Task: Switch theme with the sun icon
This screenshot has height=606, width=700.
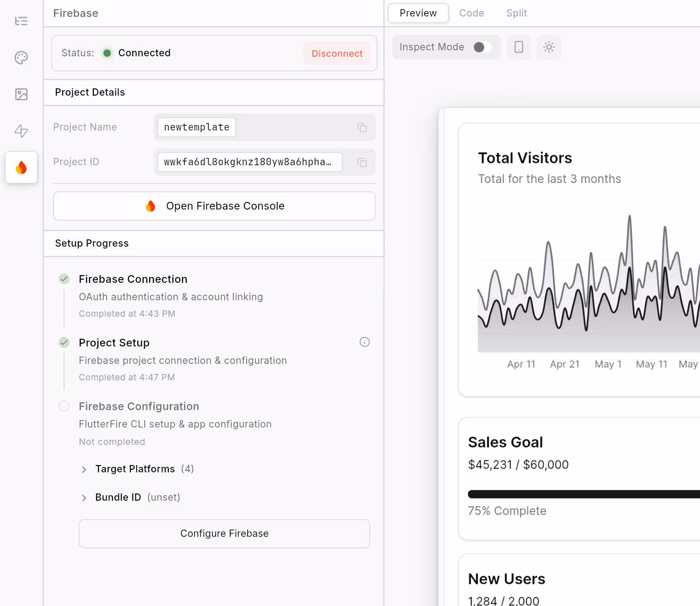Action: coord(549,47)
